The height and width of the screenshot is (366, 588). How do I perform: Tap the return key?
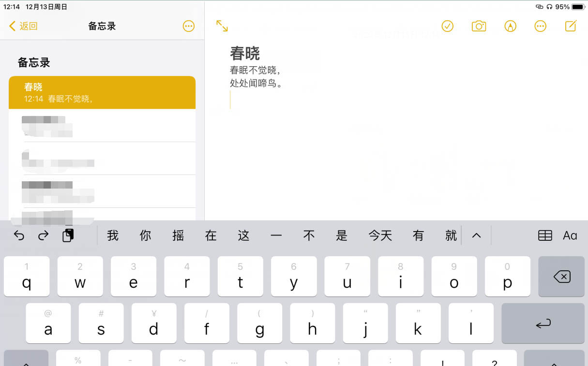point(543,323)
